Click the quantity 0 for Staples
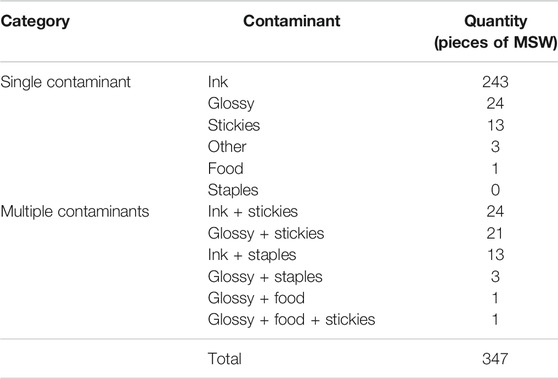Screen dimensions: 558x379 [x=495, y=190]
